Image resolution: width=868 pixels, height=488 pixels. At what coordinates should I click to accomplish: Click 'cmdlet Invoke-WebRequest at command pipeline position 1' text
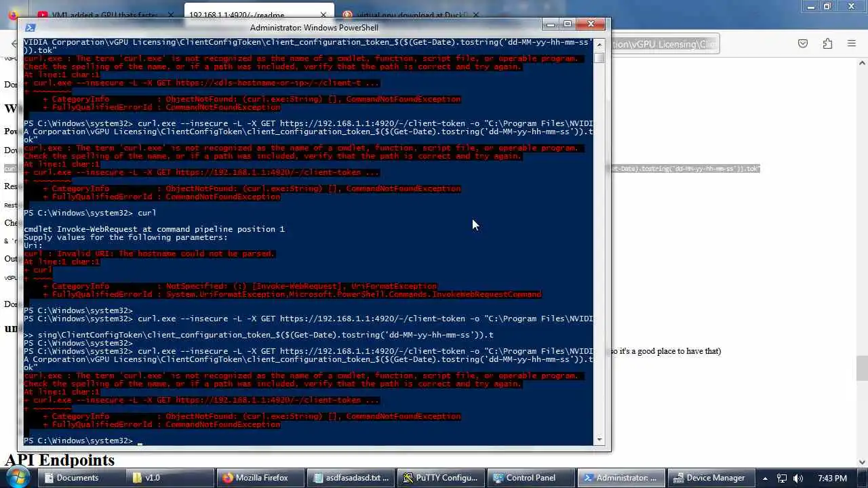[x=154, y=229]
